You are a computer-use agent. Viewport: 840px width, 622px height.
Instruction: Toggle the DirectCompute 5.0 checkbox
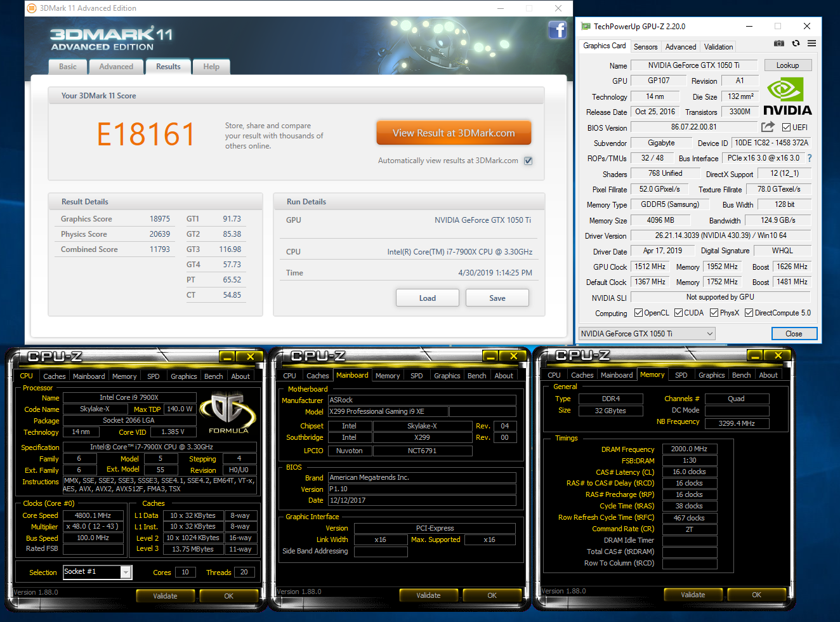[x=749, y=313]
